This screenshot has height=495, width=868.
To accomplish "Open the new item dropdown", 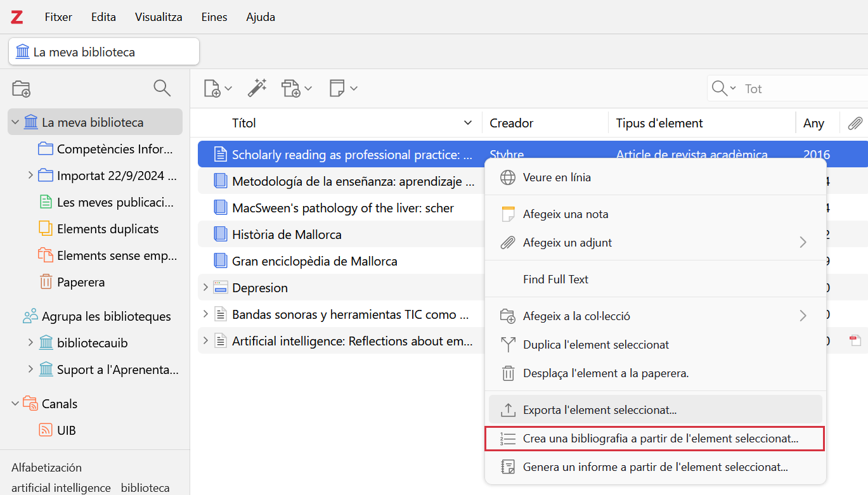I will (217, 89).
